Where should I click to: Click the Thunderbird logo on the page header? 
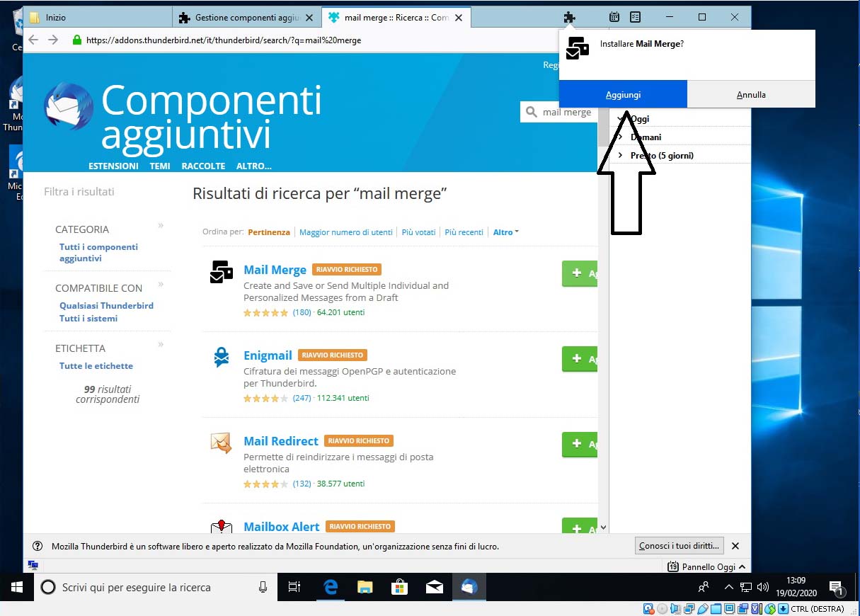[69, 108]
